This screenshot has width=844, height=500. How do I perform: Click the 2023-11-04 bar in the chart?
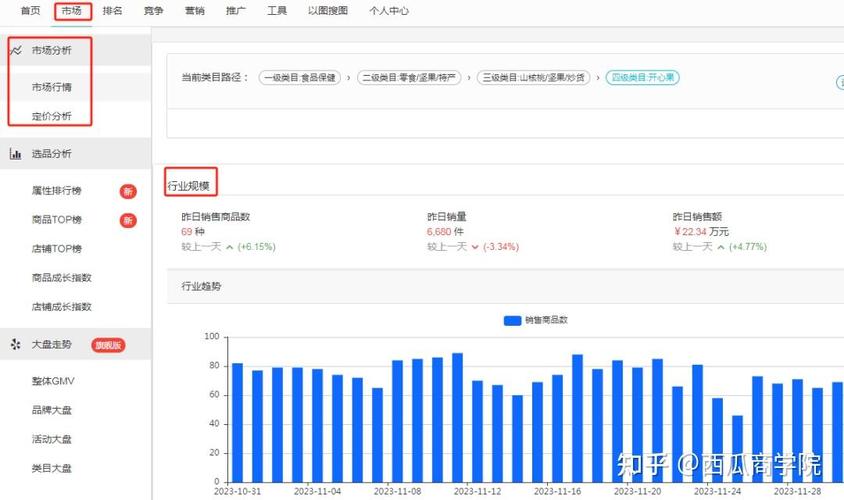coord(318,425)
